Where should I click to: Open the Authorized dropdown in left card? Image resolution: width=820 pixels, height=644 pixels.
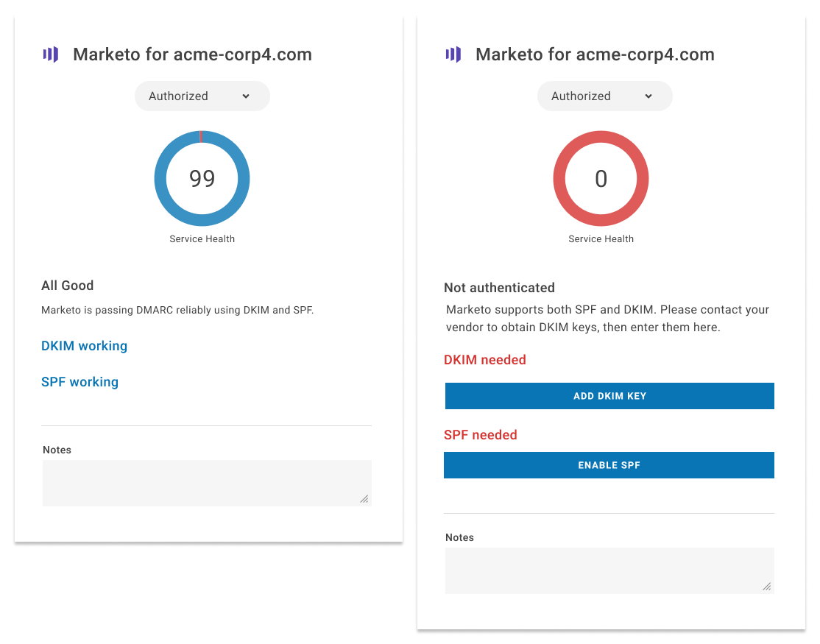[202, 96]
